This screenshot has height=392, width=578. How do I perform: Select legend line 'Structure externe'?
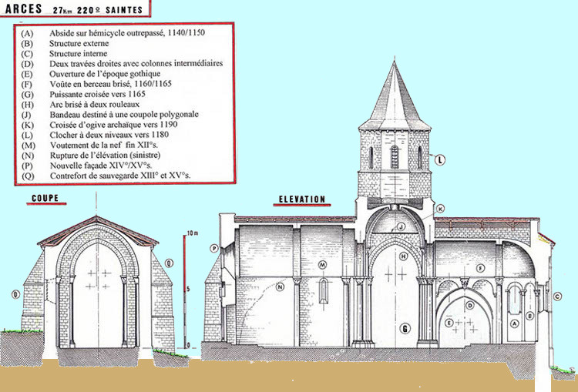(79, 43)
